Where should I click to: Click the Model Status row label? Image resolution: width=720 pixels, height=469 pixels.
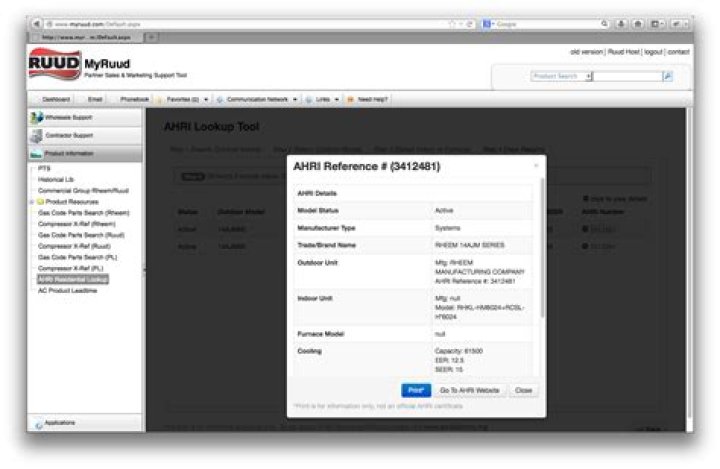click(318, 210)
